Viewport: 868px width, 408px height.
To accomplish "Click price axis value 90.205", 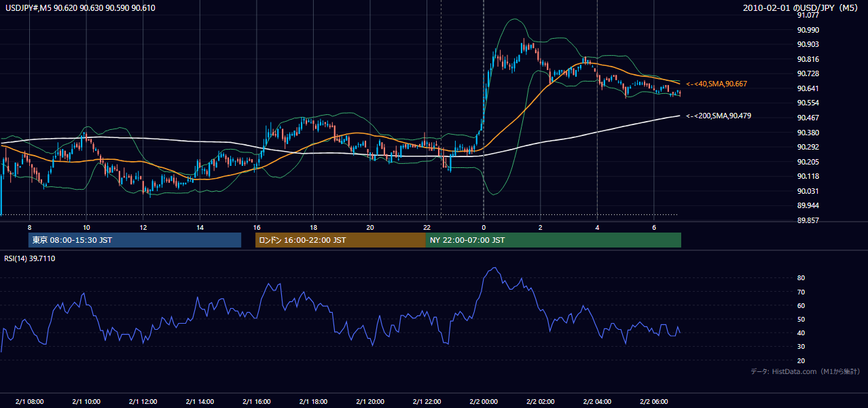I will click(808, 162).
